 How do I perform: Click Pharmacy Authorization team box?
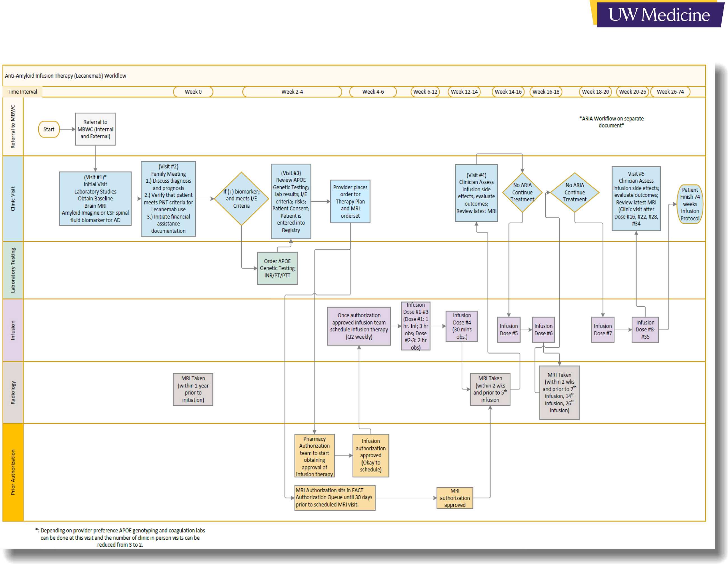tap(314, 456)
